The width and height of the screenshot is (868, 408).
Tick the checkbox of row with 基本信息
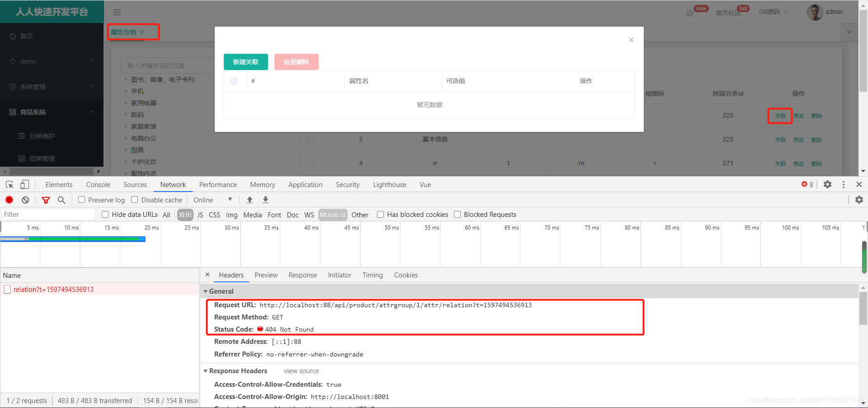click(311, 139)
